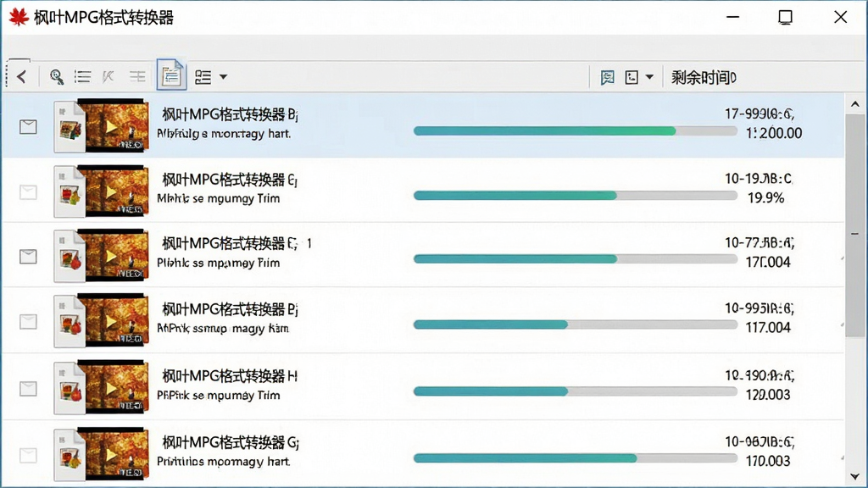Click the tile list layout icon

203,77
